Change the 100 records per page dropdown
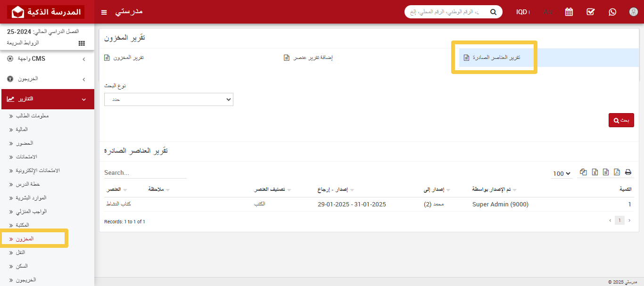 (x=561, y=173)
